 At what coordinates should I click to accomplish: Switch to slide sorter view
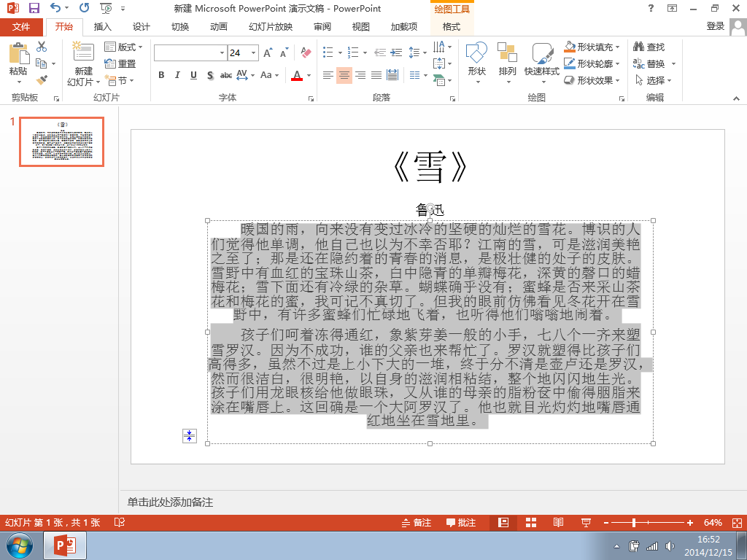[x=531, y=522]
